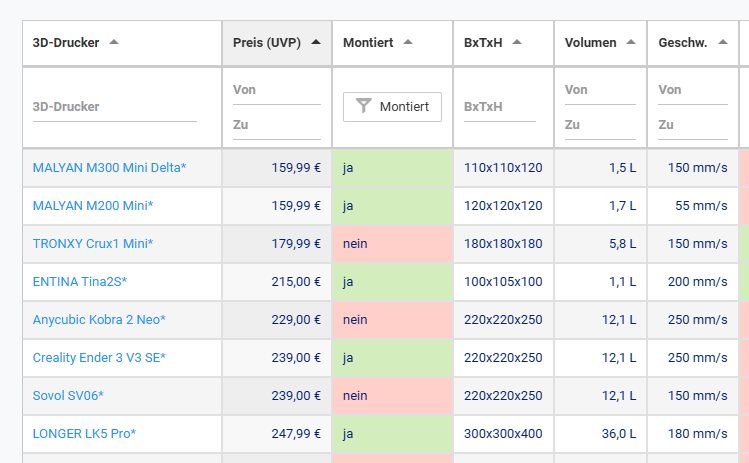Open LONGER LK5 Pro link

pos(84,433)
